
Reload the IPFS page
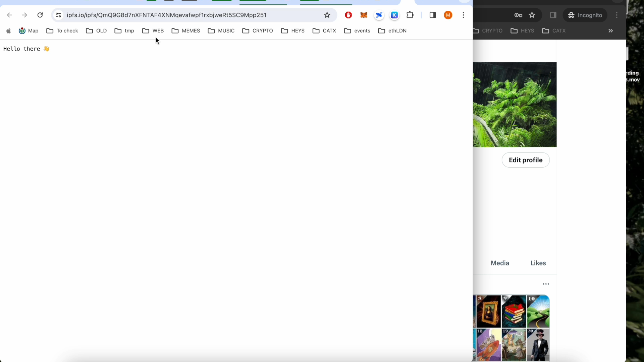(x=40, y=15)
